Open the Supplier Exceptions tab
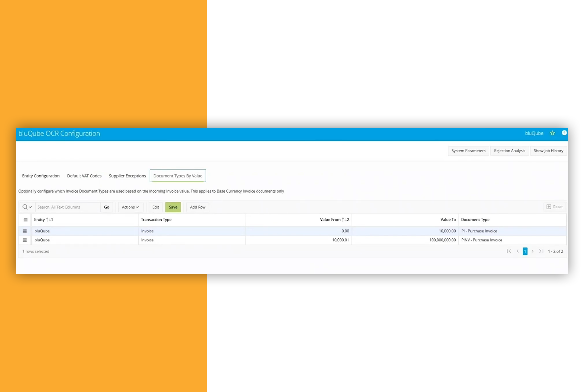This screenshot has width=588, height=392. tap(127, 176)
